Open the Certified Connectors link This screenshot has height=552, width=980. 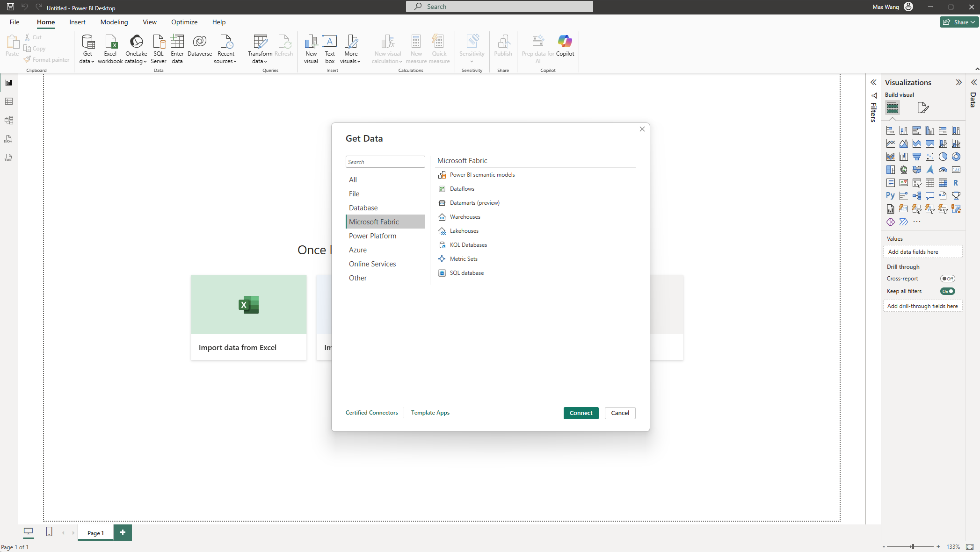click(371, 413)
